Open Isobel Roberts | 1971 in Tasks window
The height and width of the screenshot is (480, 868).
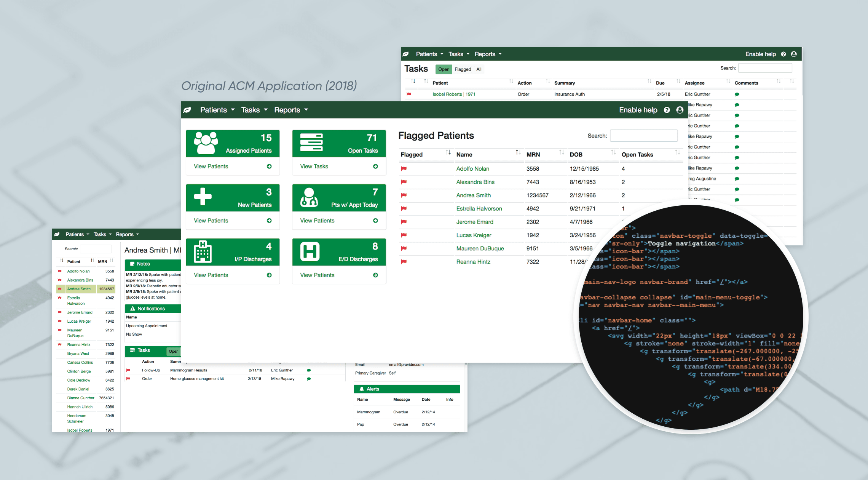[x=454, y=94]
